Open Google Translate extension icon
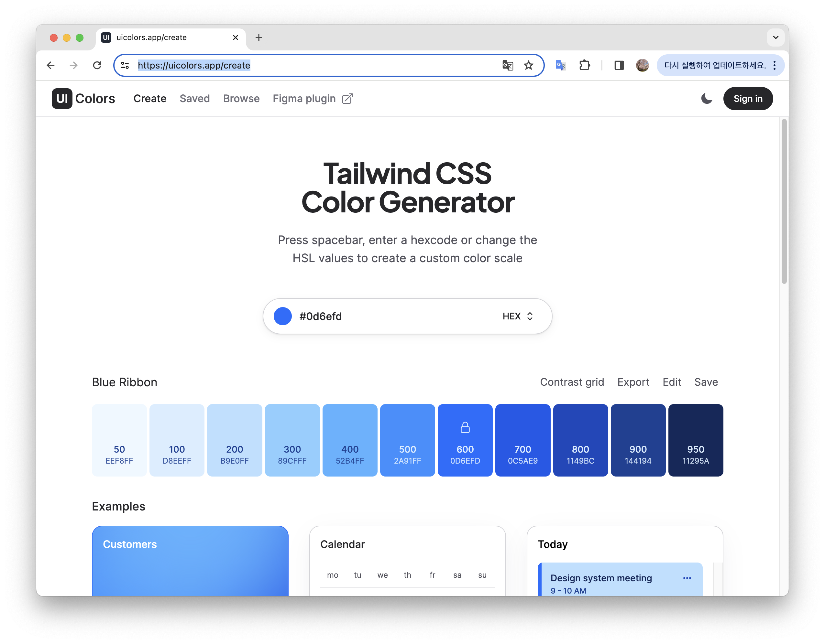Screen dimensions: 825x644 coord(561,65)
